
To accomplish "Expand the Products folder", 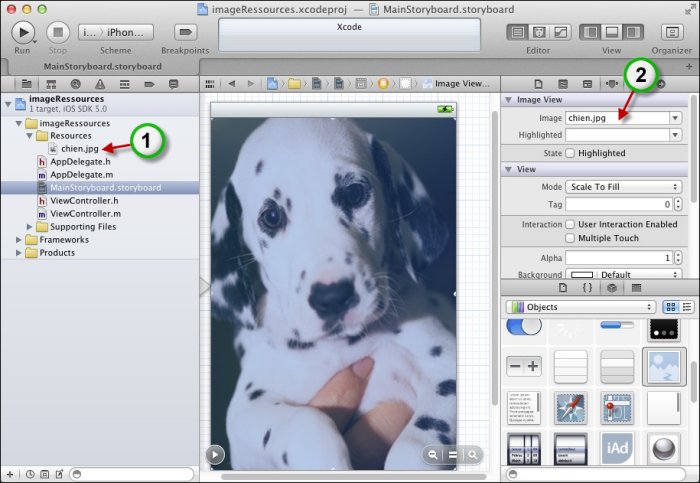I will point(19,253).
